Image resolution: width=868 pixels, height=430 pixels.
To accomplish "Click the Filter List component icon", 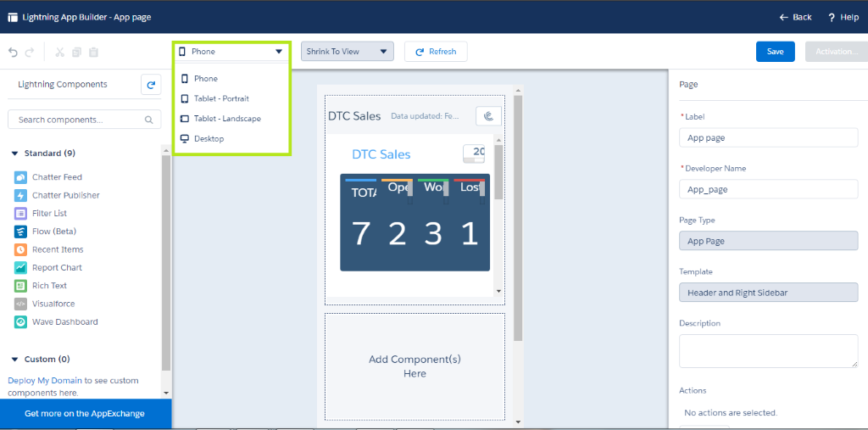I will [20, 214].
